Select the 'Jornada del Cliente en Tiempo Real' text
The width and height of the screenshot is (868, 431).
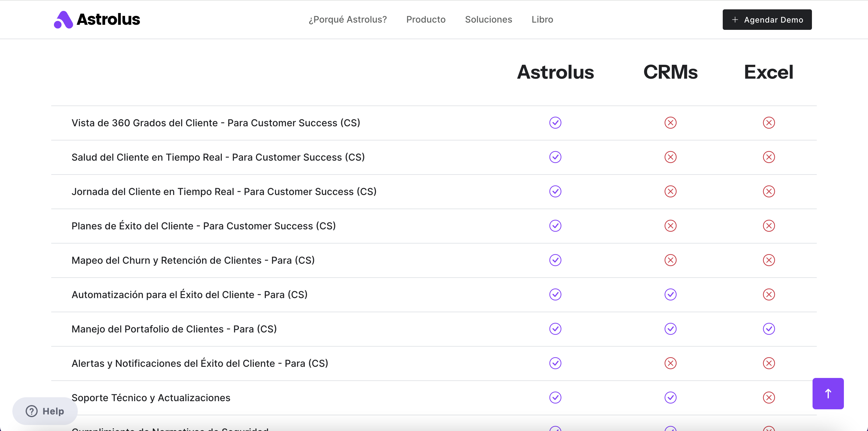[x=153, y=192]
